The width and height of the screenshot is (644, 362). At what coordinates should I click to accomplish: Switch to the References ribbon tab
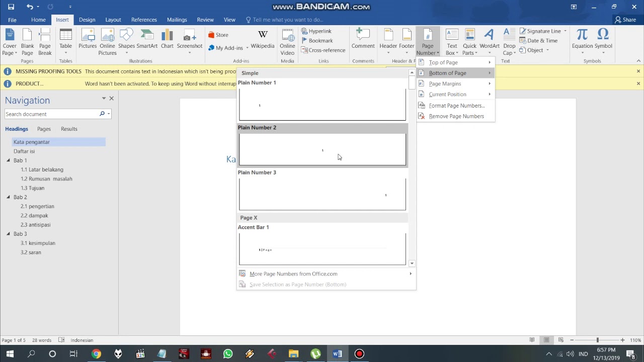pyautogui.click(x=144, y=20)
